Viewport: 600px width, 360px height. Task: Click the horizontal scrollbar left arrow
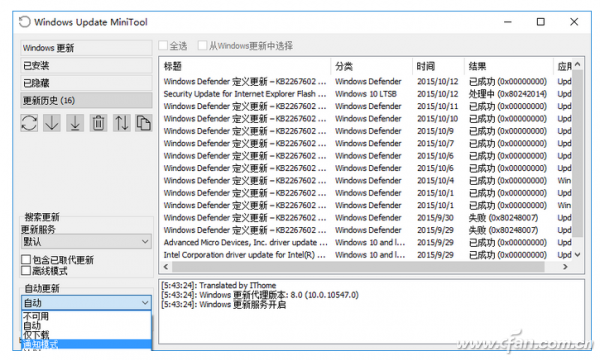(x=166, y=267)
